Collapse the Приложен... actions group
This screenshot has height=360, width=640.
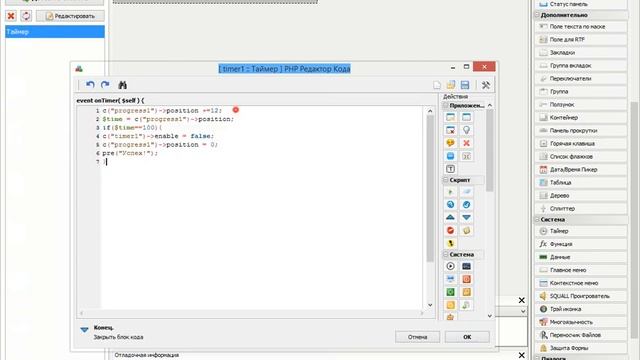446,105
